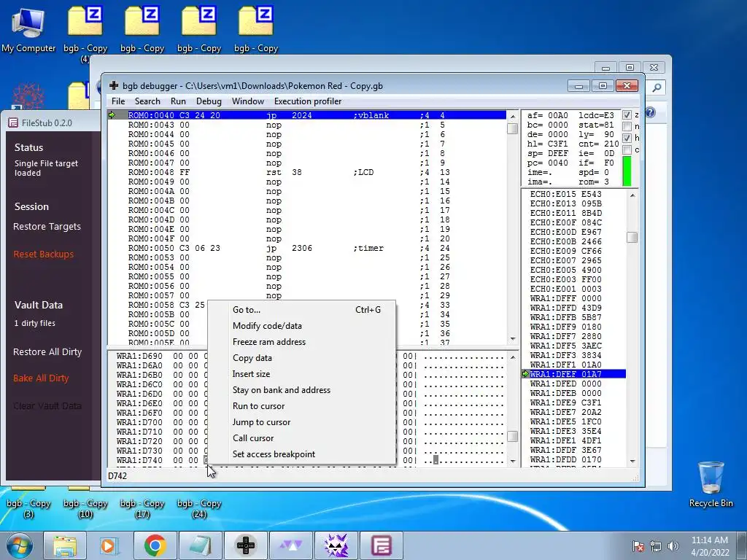Open the Search menu

click(x=147, y=101)
